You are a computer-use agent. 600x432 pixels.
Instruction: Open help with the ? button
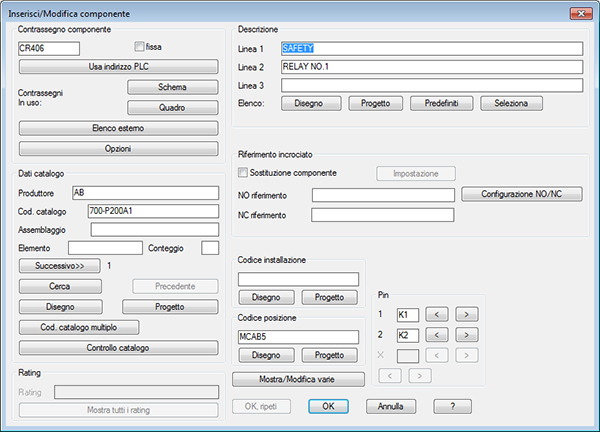[x=452, y=406]
